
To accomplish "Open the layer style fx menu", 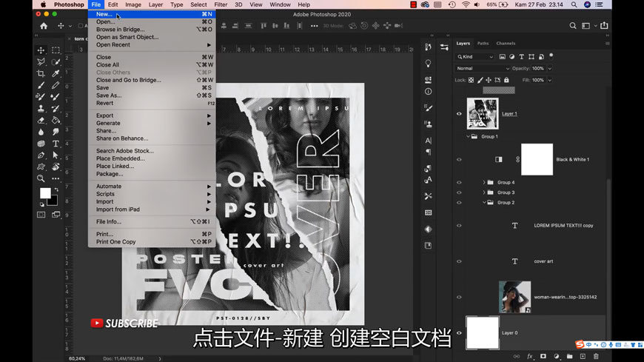I will [x=530, y=357].
